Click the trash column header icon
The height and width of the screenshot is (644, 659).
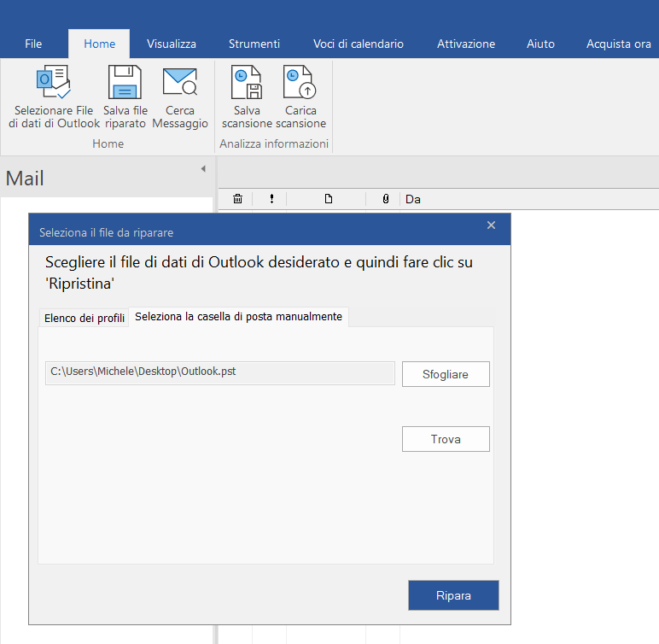(237, 198)
